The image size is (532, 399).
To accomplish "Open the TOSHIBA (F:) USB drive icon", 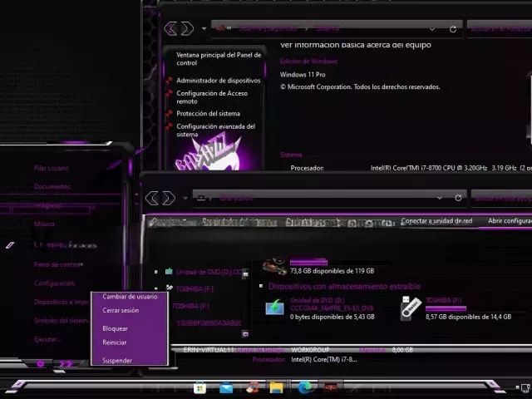I will tap(411, 308).
